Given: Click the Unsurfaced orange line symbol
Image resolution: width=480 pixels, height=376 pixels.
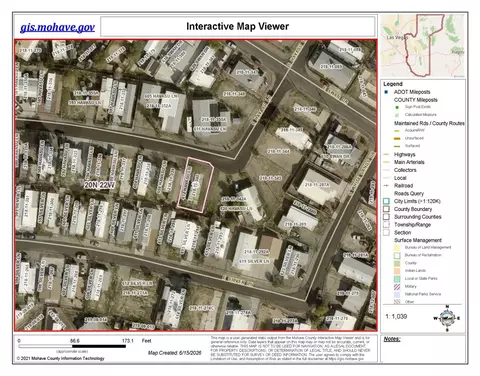Looking at the screenshot, I should 397,138.
